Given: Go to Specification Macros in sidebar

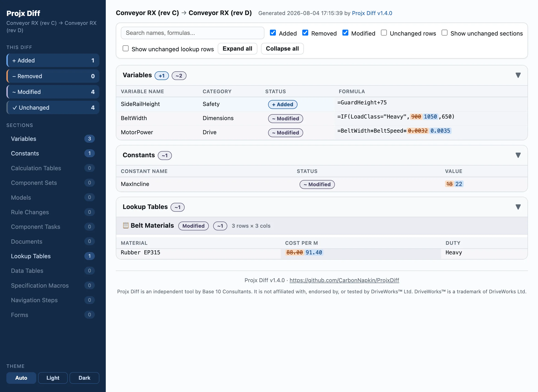Looking at the screenshot, I should coord(53,286).
